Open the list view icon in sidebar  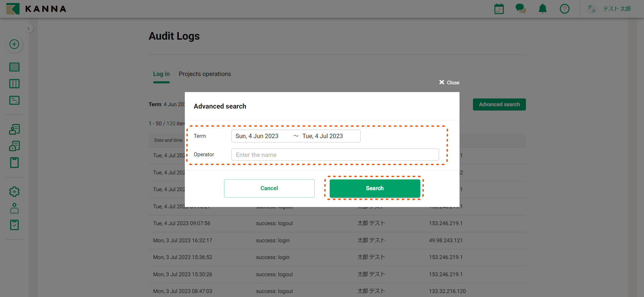click(14, 67)
